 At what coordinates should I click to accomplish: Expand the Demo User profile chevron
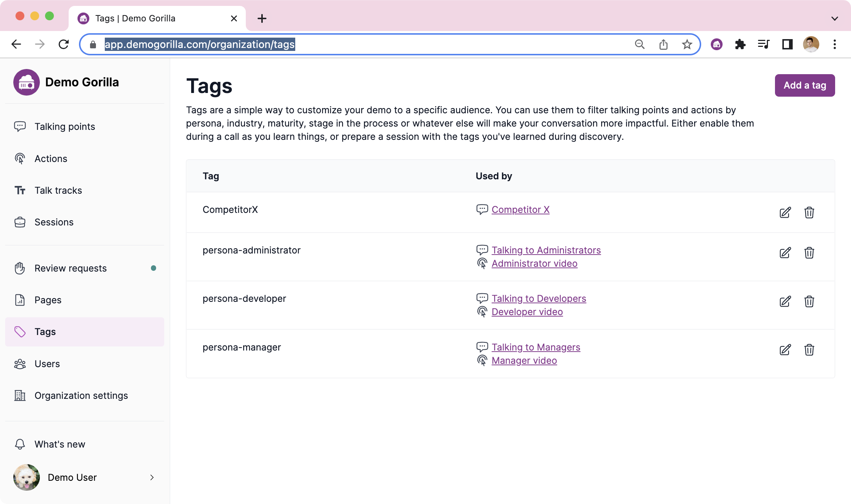point(152,477)
